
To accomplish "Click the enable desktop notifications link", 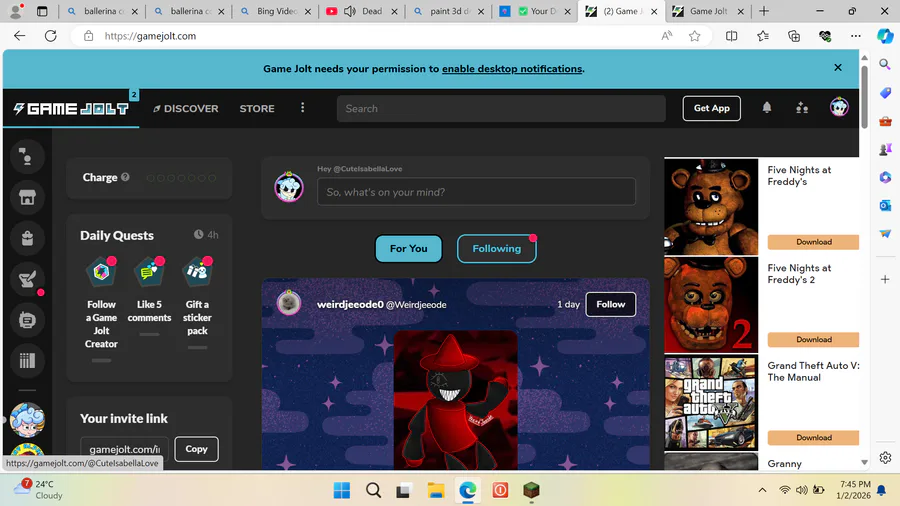I will 511,69.
